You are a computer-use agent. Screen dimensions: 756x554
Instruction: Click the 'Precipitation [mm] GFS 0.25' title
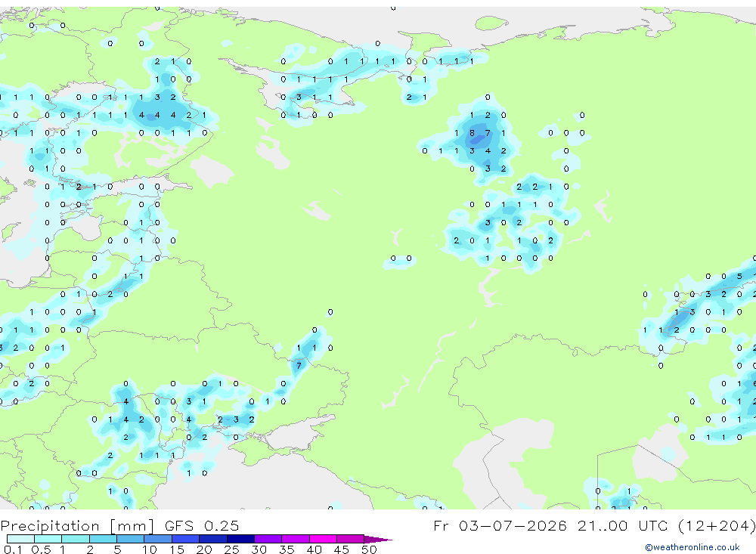(x=119, y=525)
